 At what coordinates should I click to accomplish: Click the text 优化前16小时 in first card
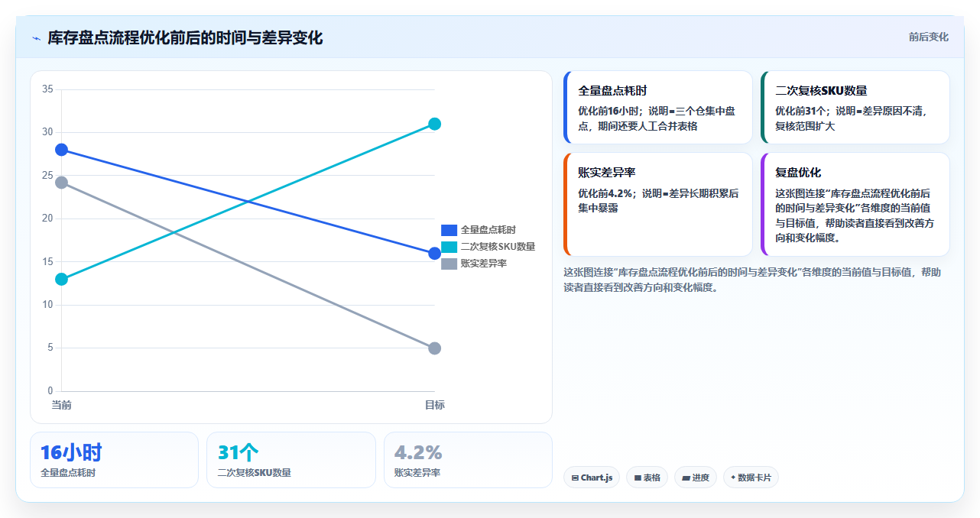tap(610, 111)
